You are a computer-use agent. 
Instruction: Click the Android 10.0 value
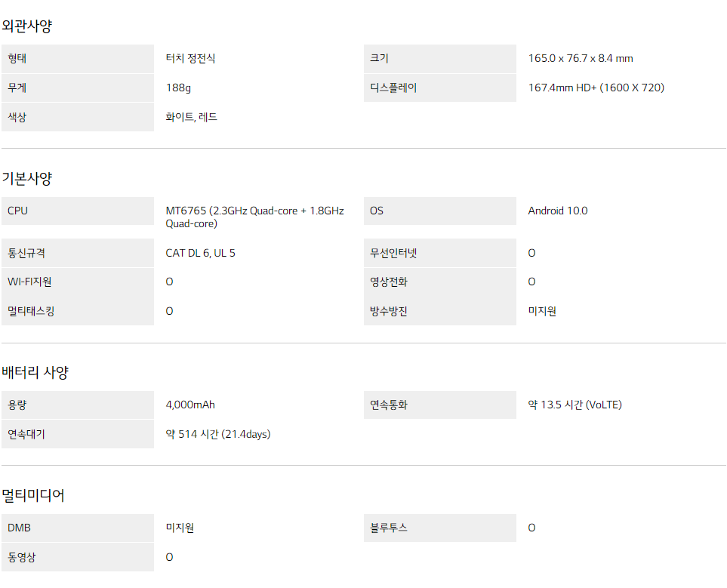558,211
